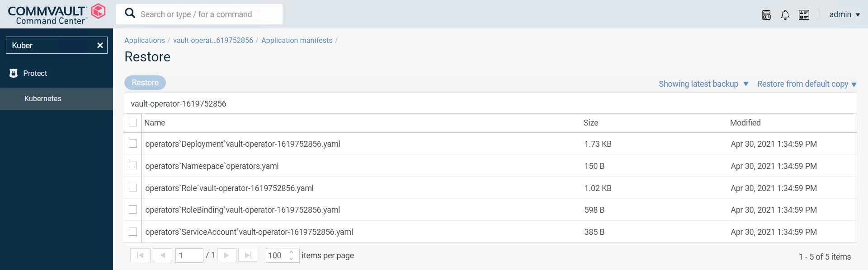Go to last page of results
This screenshot has height=270, width=868.
[x=248, y=256]
